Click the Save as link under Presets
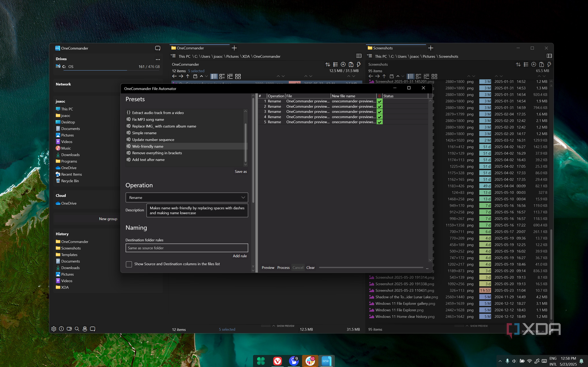The image size is (588, 367). coord(241,172)
